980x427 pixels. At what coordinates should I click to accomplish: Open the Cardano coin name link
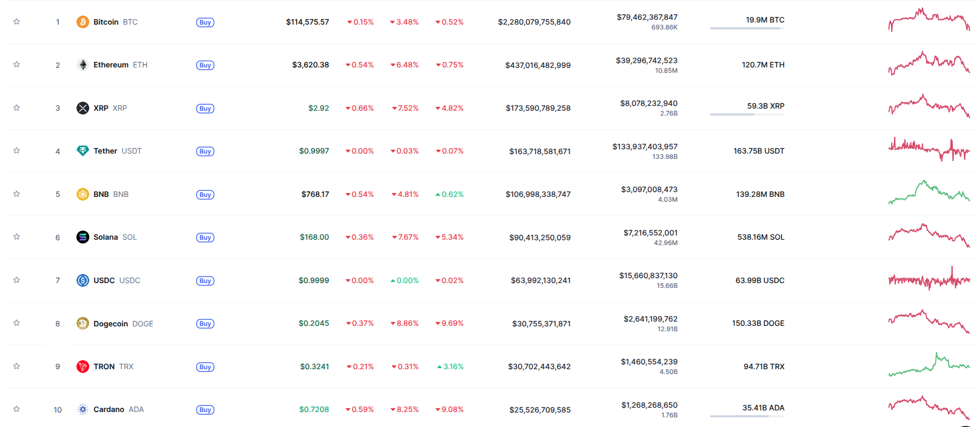[x=109, y=409]
